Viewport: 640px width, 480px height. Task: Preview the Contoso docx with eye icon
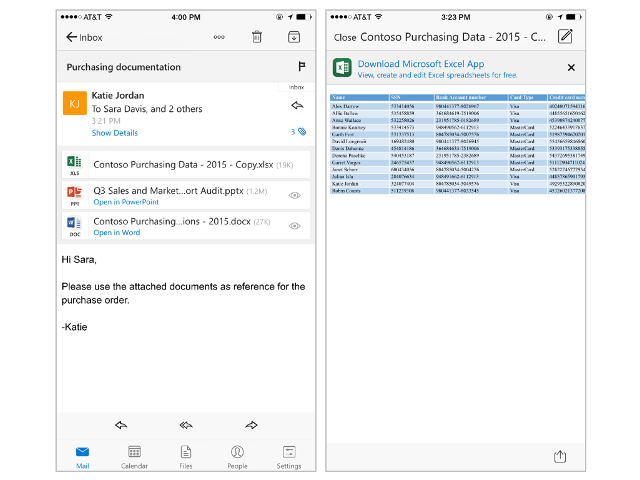[x=294, y=226]
